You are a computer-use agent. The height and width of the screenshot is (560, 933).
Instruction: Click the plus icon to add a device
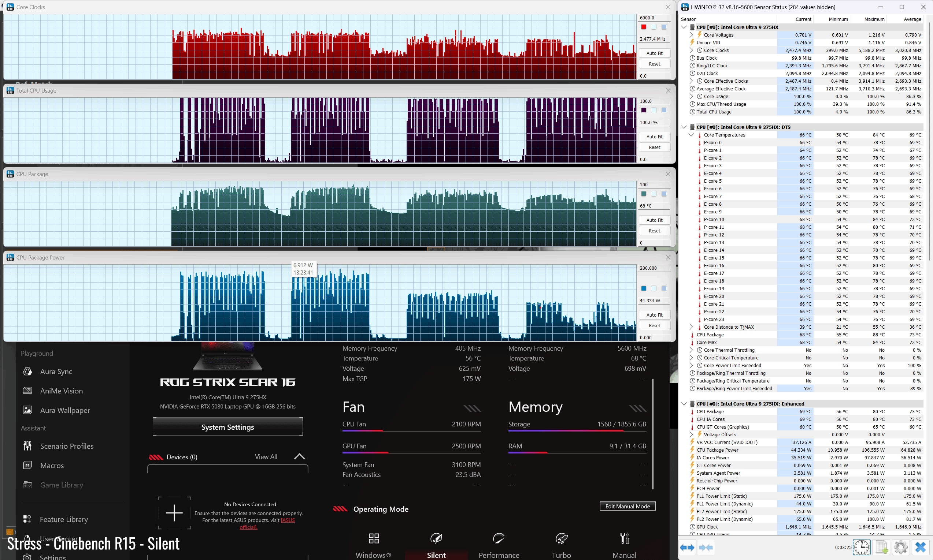click(x=174, y=513)
